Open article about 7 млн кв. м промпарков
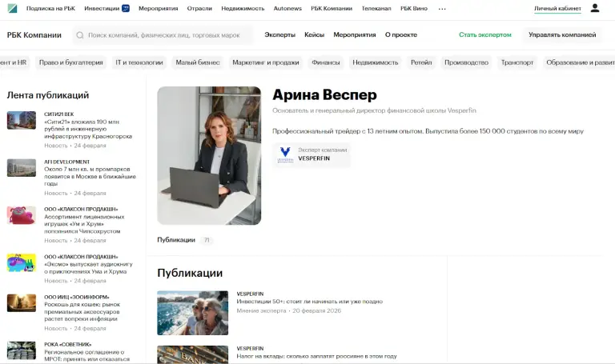 [90, 176]
